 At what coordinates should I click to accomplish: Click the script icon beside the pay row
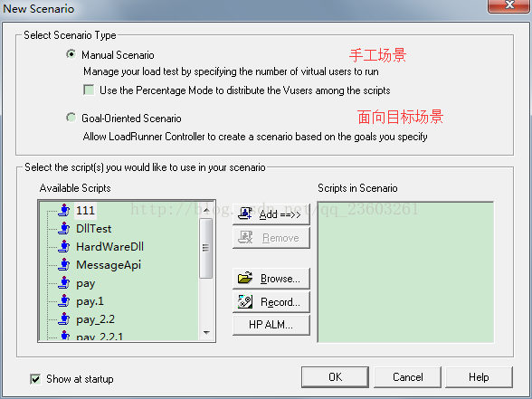63,282
